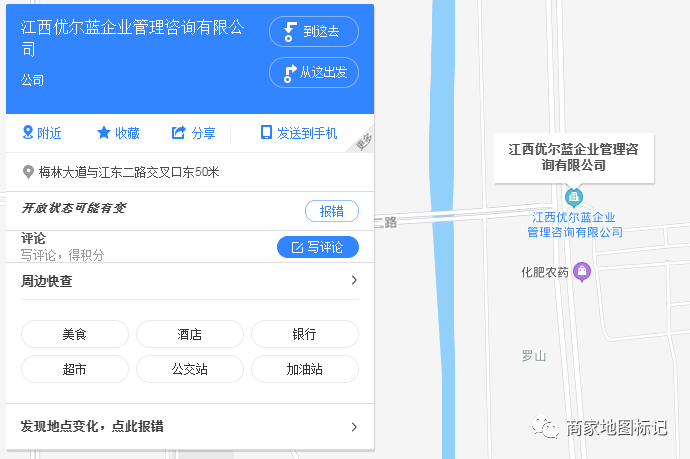Click the teal company map marker
Viewport: 690px width, 459px height.
(x=574, y=195)
